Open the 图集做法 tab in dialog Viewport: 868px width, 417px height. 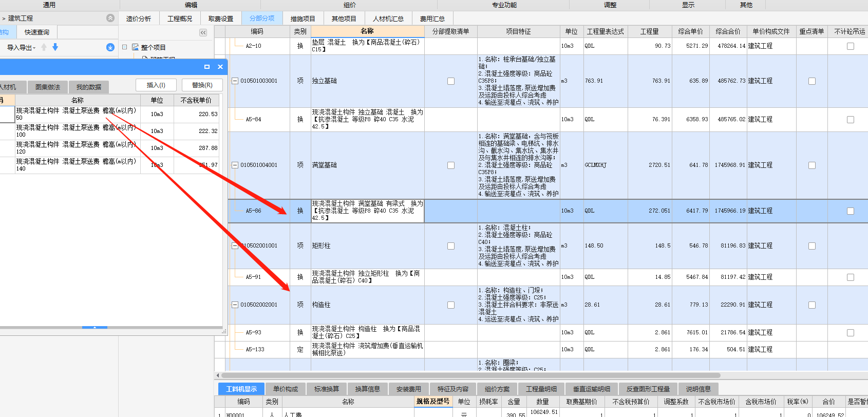point(48,87)
